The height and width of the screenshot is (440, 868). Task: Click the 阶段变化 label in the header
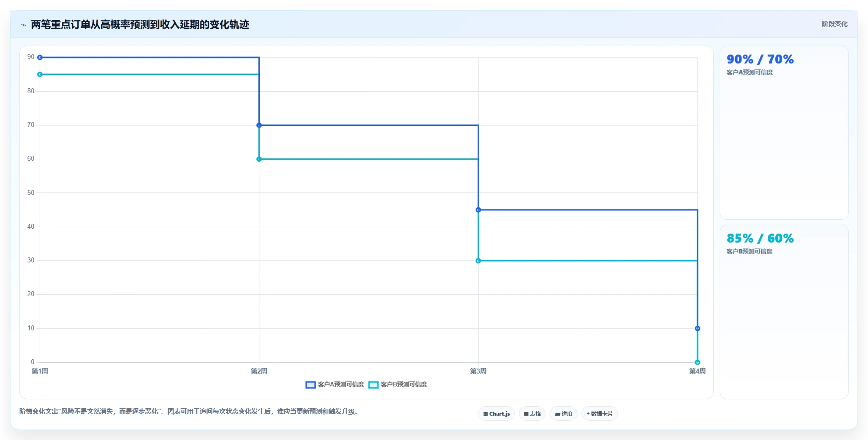click(x=835, y=24)
